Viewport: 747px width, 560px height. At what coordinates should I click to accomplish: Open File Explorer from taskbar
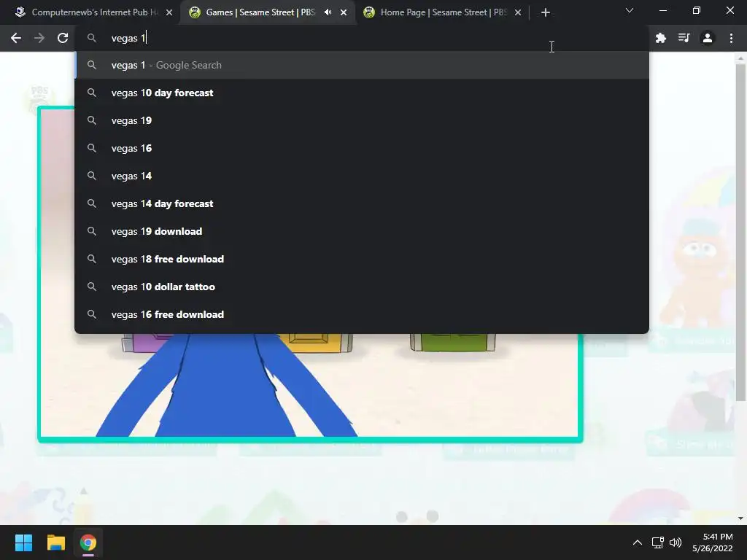55,542
